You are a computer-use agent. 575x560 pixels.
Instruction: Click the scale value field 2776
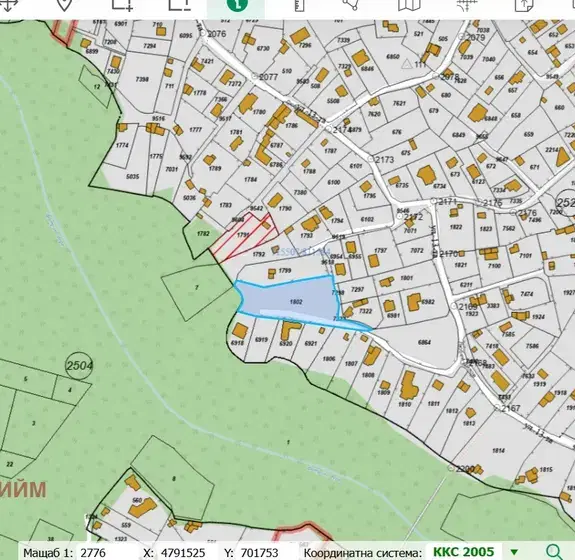pos(93,552)
